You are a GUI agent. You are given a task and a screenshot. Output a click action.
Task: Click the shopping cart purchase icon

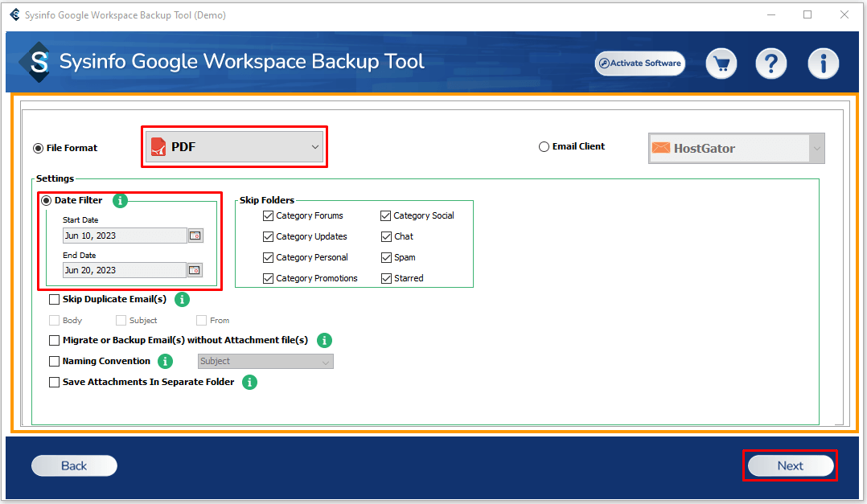click(721, 64)
